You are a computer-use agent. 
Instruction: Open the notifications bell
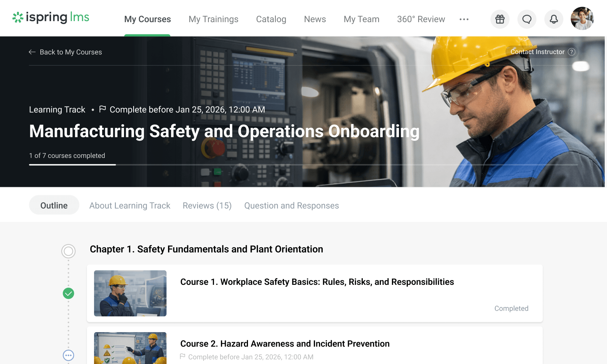pos(554,19)
